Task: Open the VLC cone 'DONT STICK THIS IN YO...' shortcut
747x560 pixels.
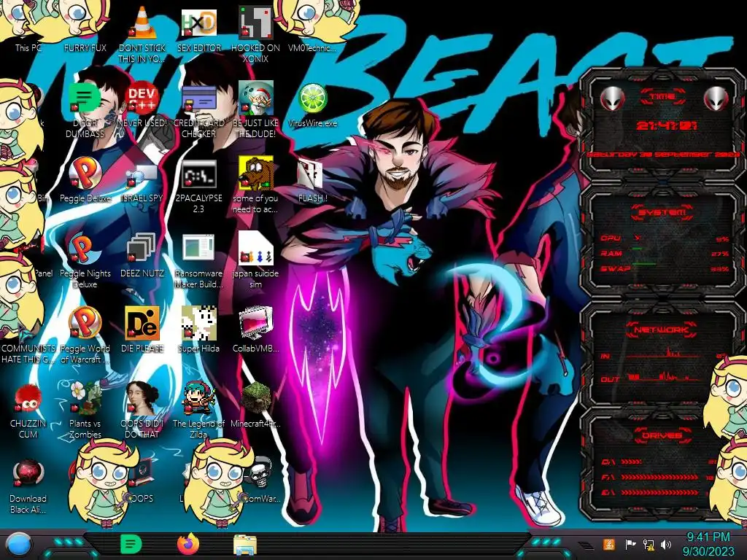Action: pos(142,23)
